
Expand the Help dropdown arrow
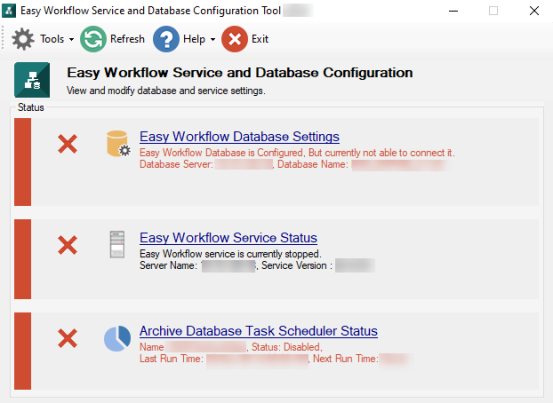213,39
